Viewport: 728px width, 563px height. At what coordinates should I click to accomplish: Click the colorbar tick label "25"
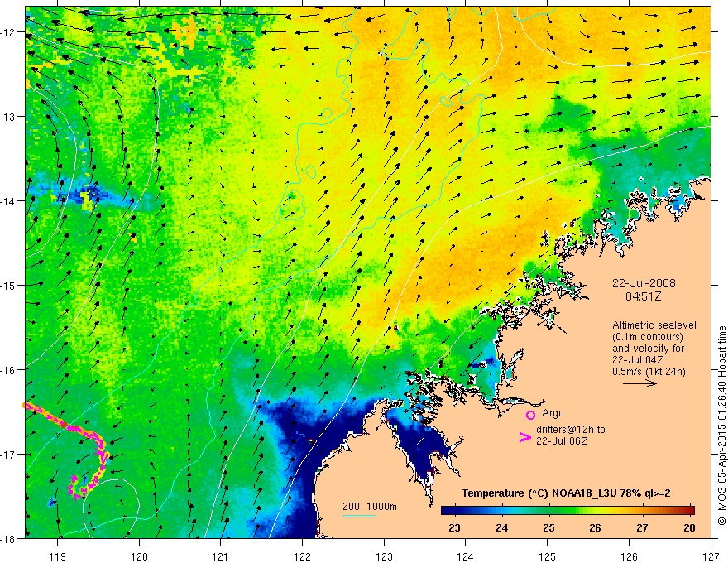click(x=548, y=527)
